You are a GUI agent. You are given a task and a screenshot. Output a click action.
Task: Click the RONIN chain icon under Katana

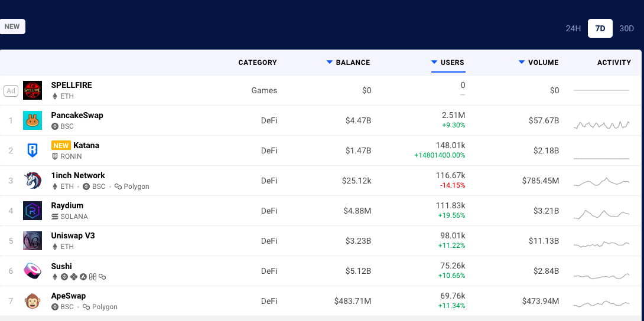tap(54, 156)
